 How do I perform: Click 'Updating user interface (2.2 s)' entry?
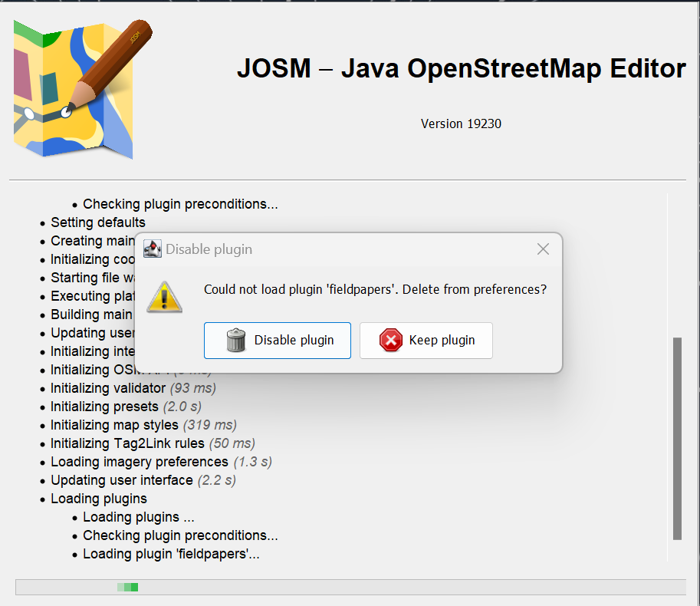pyautogui.click(x=143, y=480)
